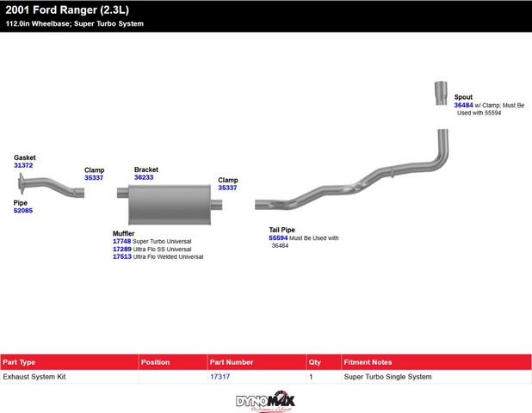Viewport: 532px width, 413px height.
Task: Open clamp 35337 link left of Bracket
Action: 94,178
